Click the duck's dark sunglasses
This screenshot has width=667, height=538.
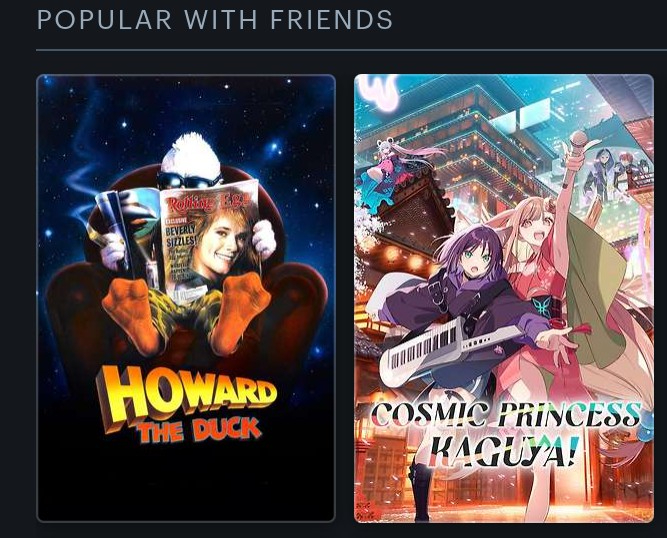click(189, 179)
